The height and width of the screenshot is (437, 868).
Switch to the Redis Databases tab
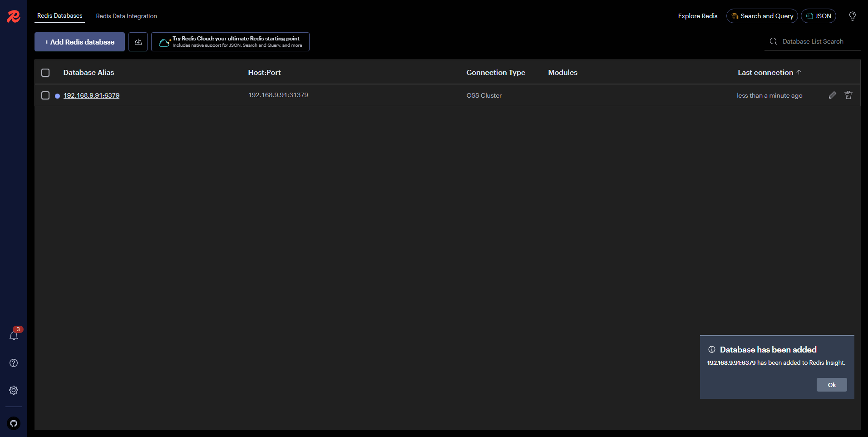tap(60, 16)
